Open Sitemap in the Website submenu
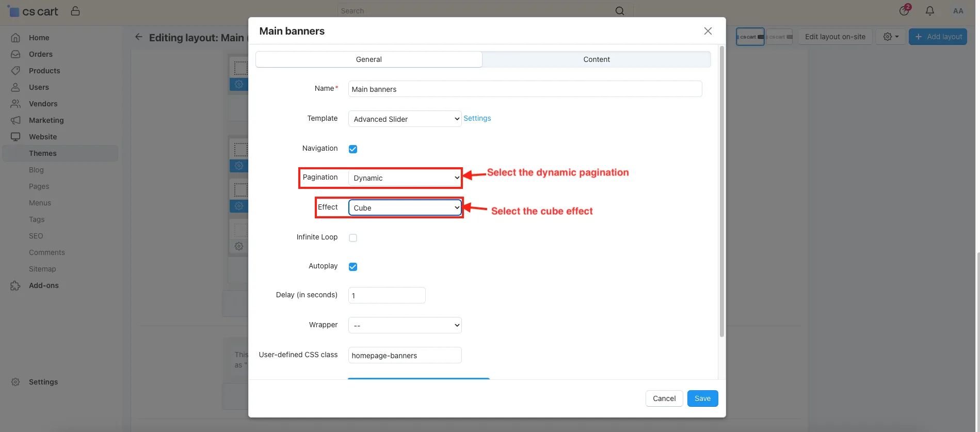 [42, 269]
